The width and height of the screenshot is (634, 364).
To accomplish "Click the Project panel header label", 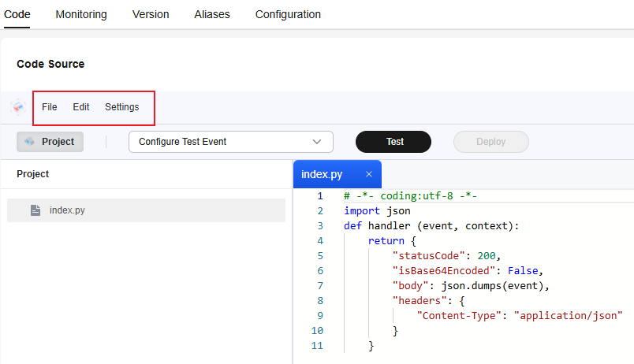I will tap(33, 174).
